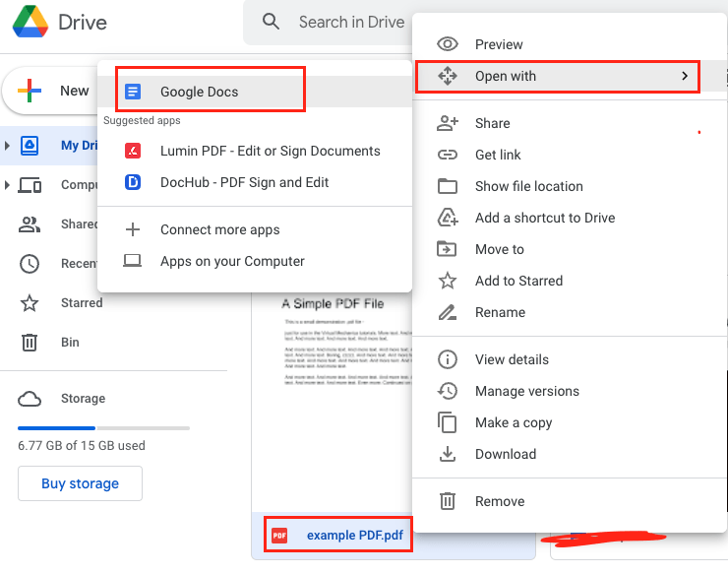Open the Bin section label in sidebar
Viewport: 728px width, 574px height.
(70, 343)
